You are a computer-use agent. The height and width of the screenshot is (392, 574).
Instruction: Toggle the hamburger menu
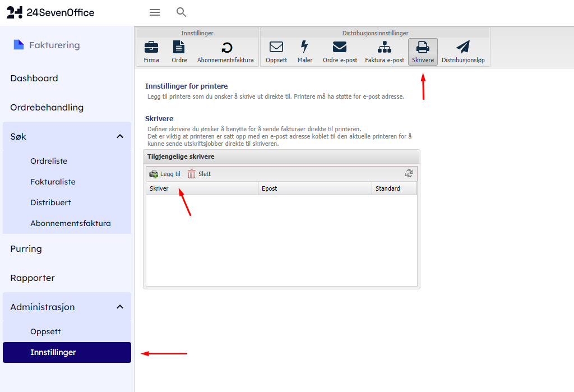point(155,12)
